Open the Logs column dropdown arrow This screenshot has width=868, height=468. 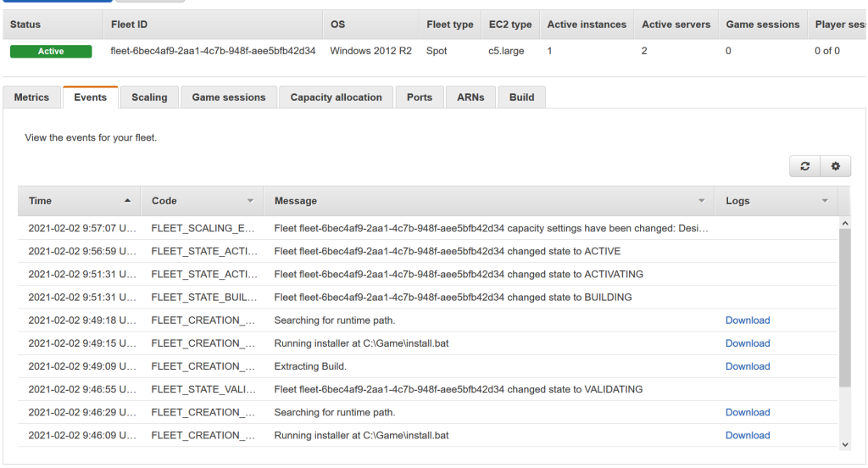pyautogui.click(x=825, y=201)
